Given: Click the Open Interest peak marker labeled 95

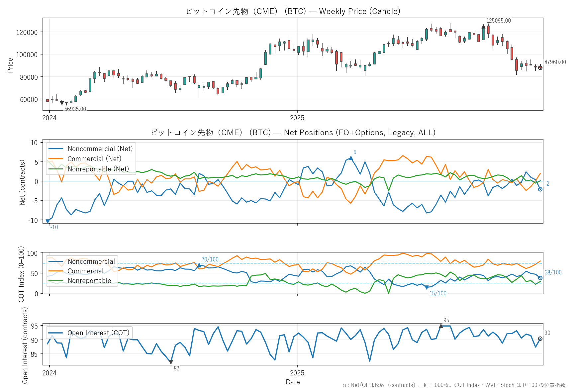Looking at the screenshot, I should (441, 326).
